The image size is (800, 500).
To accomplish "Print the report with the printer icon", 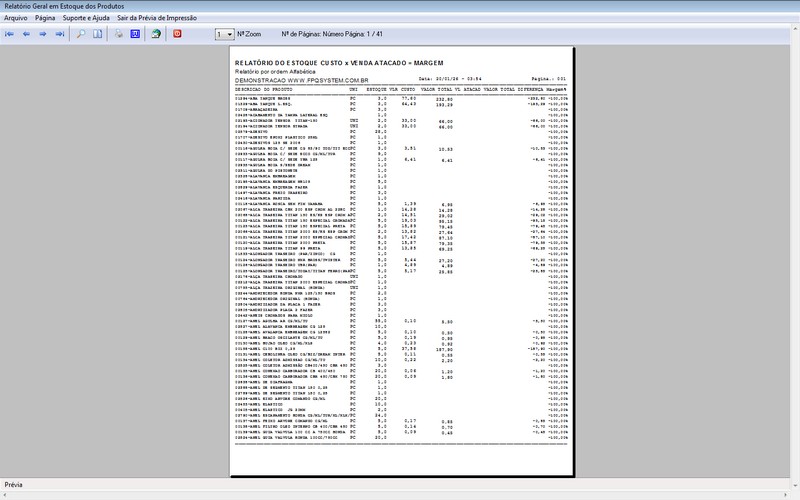I will pos(118,34).
